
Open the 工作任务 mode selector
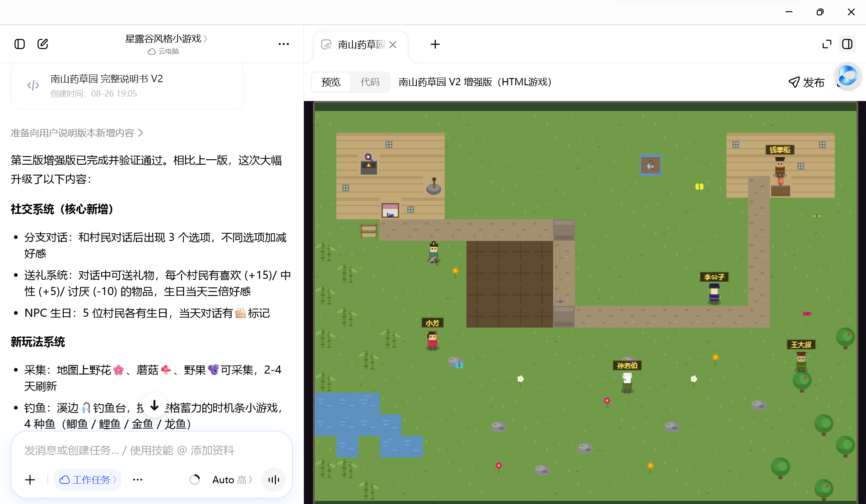tap(88, 480)
